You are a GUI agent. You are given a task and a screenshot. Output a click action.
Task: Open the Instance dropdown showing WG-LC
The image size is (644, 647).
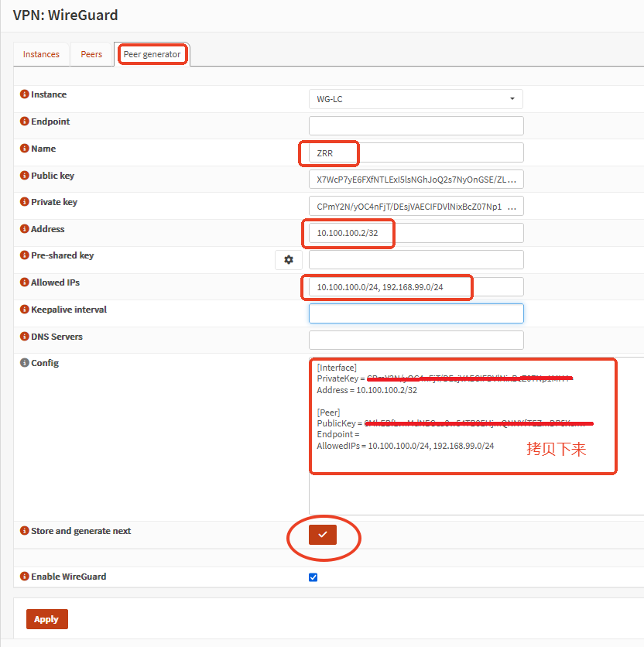pos(416,99)
